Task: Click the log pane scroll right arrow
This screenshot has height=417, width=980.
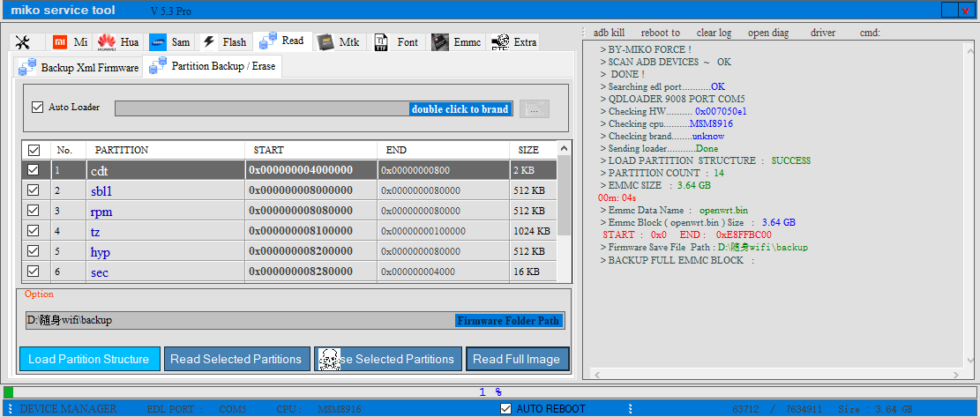Action: 954,374
